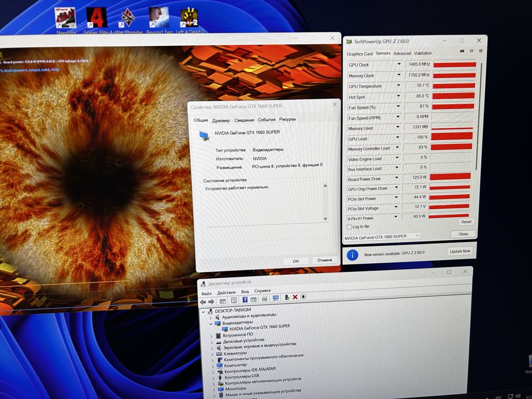Collapse the Видеоадаптеры tree node
The width and height of the screenshot is (532, 399).
pos(211,324)
